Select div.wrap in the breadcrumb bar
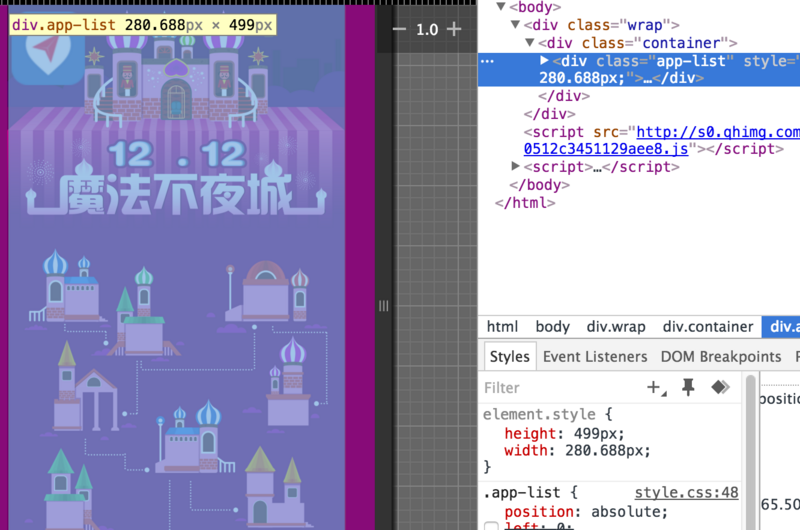 616,326
